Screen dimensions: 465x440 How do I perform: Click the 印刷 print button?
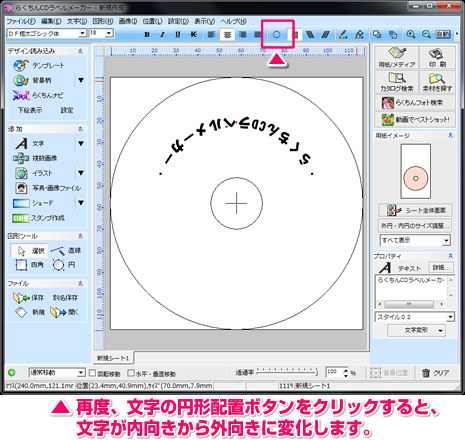(437, 58)
